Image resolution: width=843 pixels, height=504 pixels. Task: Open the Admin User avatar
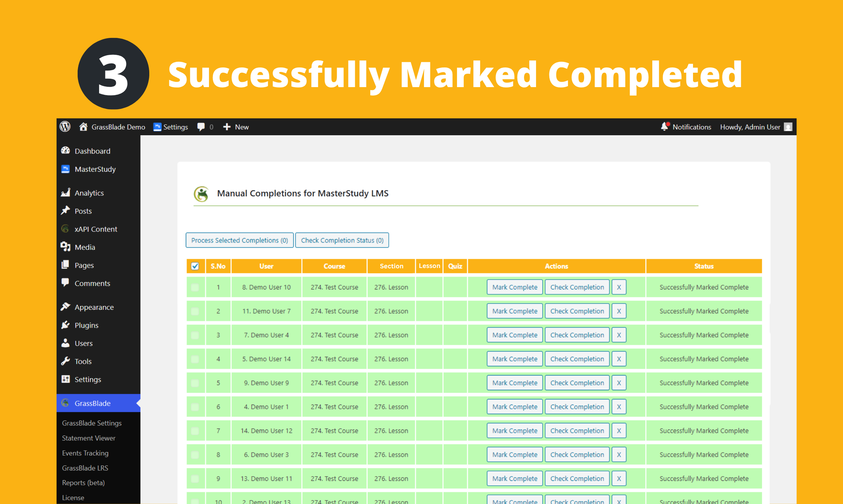[788, 127]
